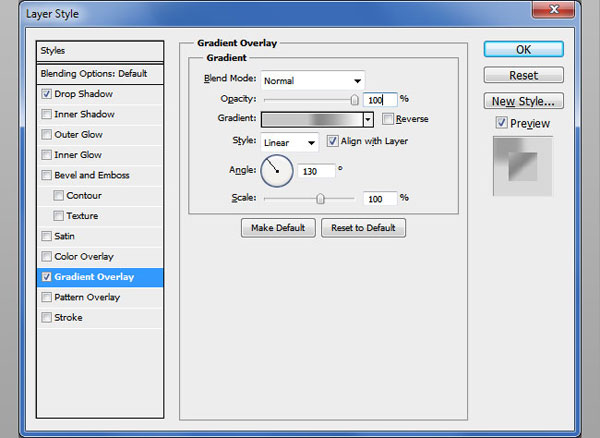Open the New Style dialog button
Viewport: 600px width, 438px height.
(x=523, y=101)
